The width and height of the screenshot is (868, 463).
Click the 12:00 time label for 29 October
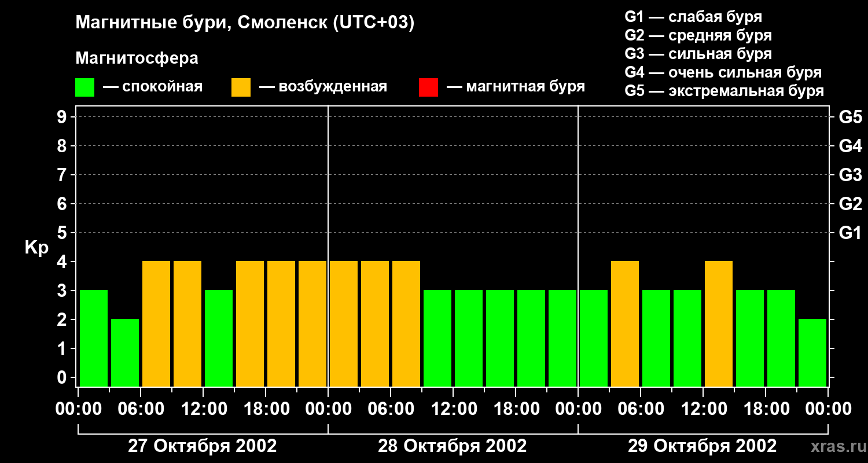[703, 409]
